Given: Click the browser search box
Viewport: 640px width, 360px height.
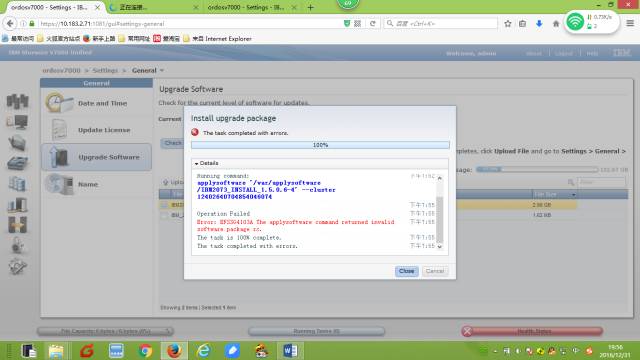Looking at the screenshot, I should 441,24.
